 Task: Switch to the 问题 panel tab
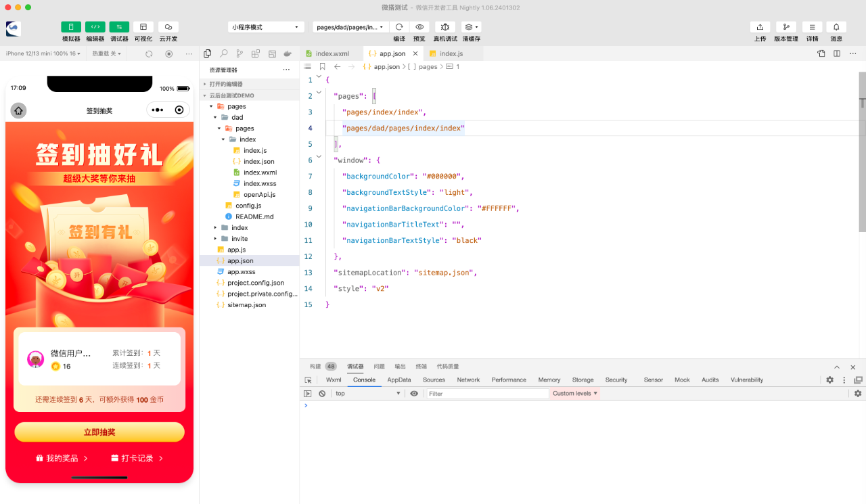click(379, 367)
